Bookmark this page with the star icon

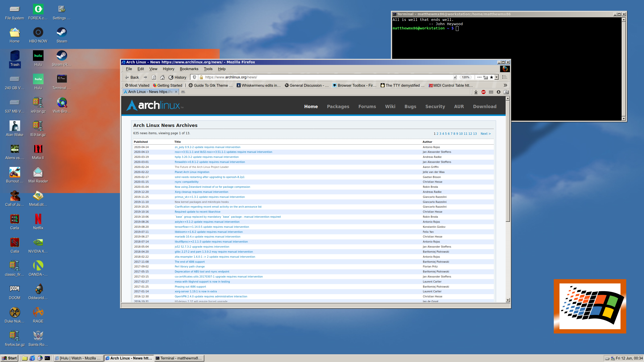[492, 77]
